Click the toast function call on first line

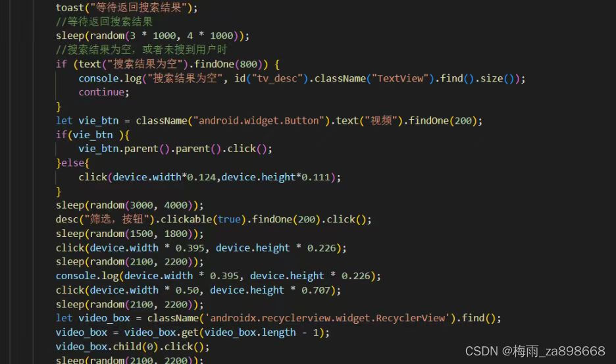tap(127, 7)
